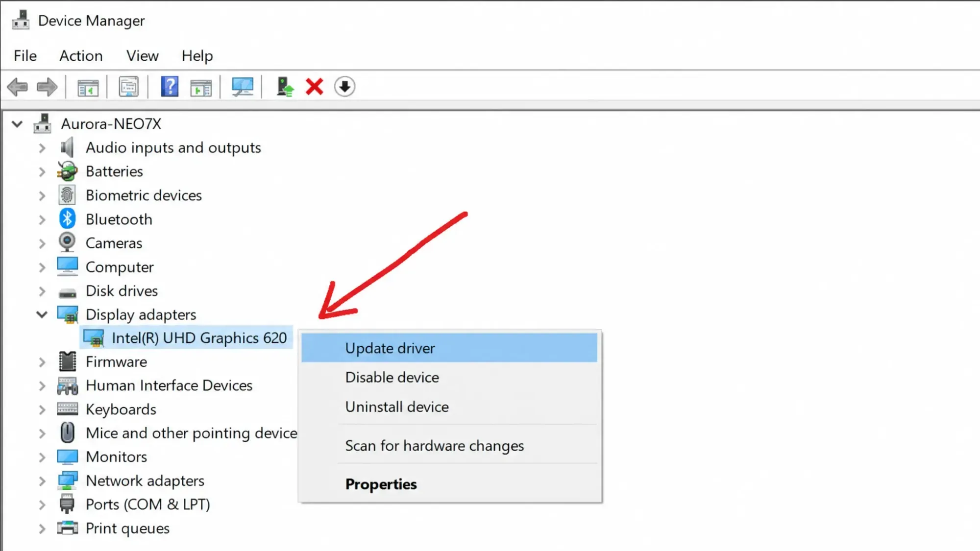Click the Back arrow toolbar icon
The height and width of the screenshot is (551, 980).
pyautogui.click(x=18, y=87)
